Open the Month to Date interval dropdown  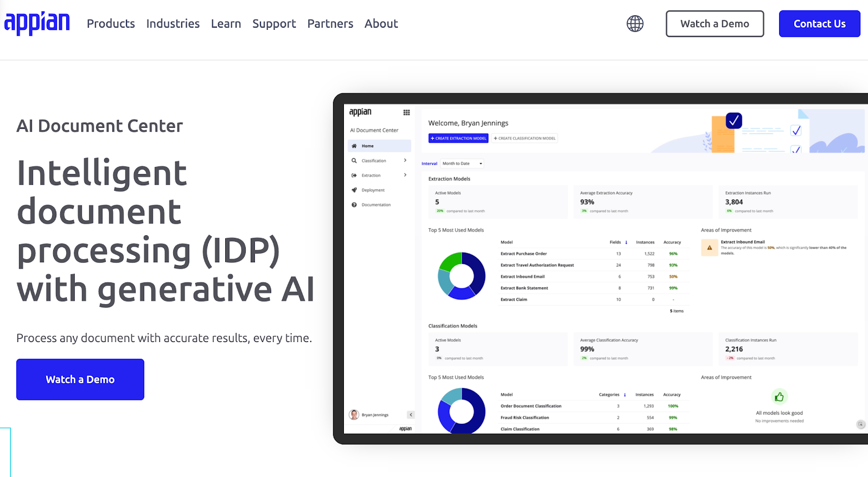462,163
